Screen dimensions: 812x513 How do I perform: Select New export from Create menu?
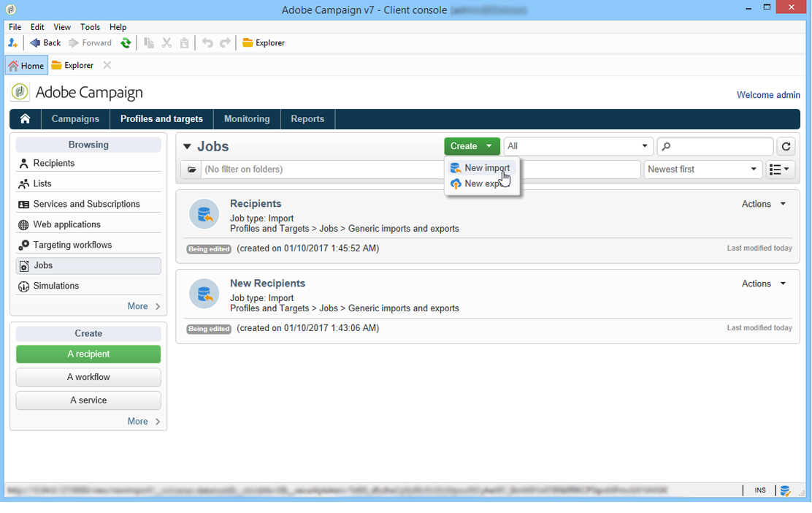coord(482,183)
